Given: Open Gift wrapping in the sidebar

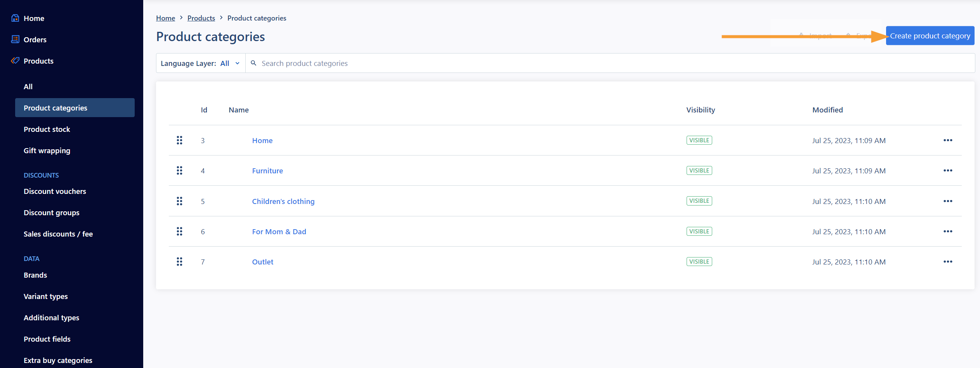Looking at the screenshot, I should click(x=47, y=150).
